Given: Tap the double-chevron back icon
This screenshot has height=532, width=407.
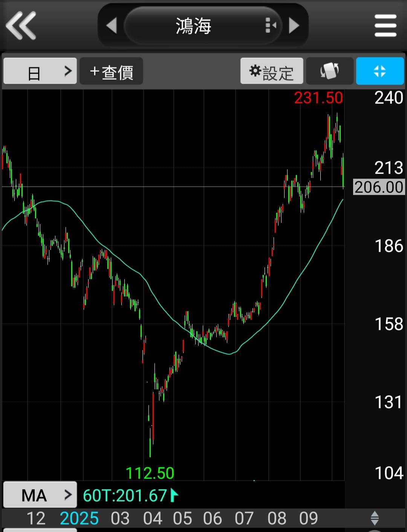Looking at the screenshot, I should click(21, 25).
